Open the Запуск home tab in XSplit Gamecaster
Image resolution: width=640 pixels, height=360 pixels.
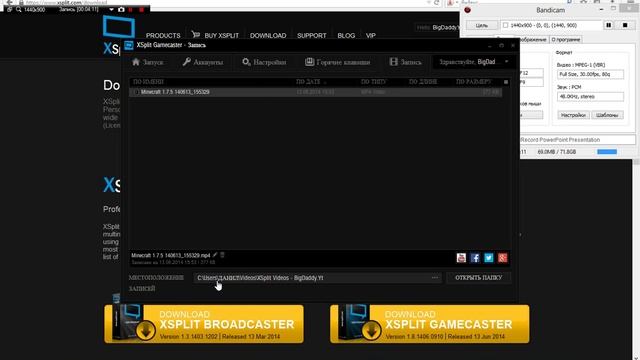pos(148,62)
